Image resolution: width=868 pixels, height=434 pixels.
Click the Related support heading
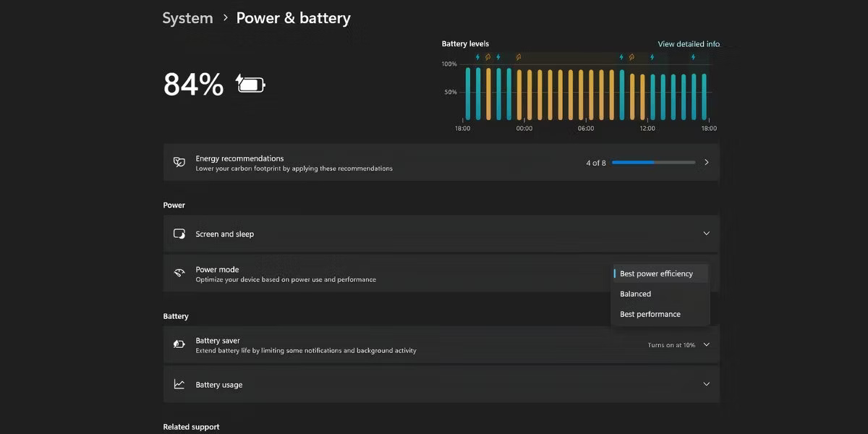191,427
